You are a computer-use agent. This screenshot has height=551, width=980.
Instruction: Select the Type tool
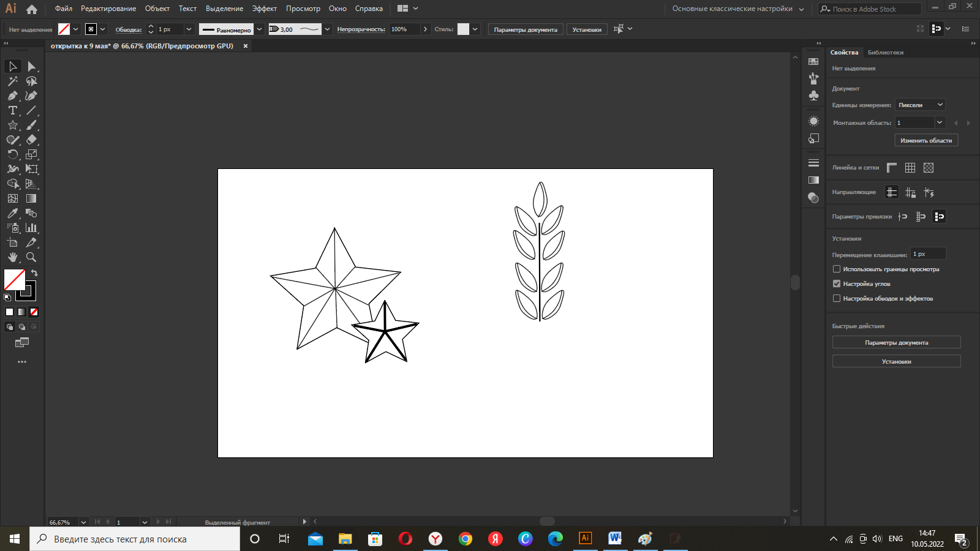pos(12,111)
